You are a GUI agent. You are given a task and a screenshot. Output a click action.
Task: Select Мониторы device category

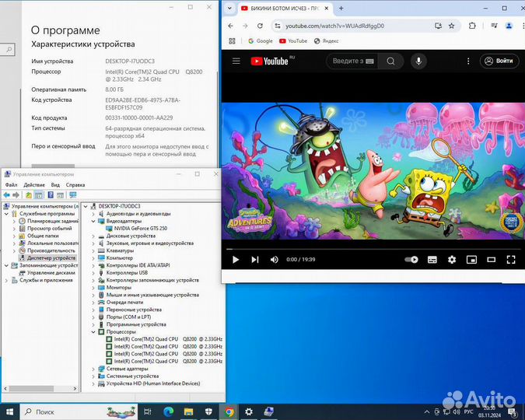(115, 288)
